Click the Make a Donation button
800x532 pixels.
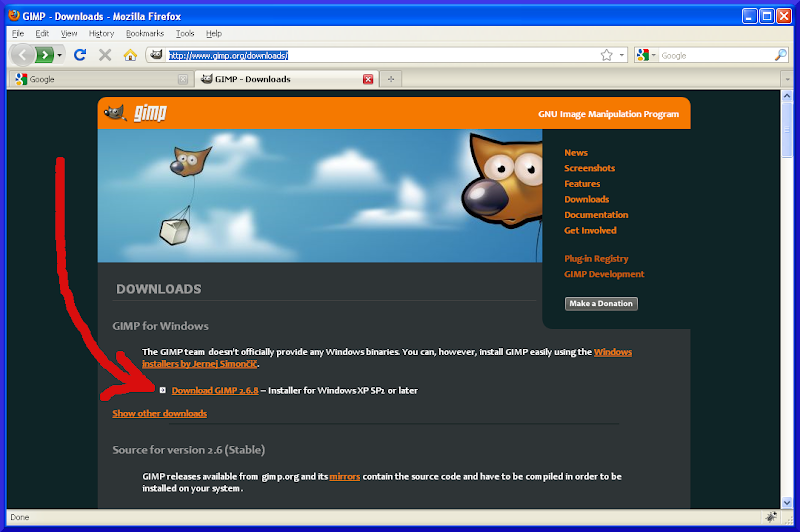[601, 303]
